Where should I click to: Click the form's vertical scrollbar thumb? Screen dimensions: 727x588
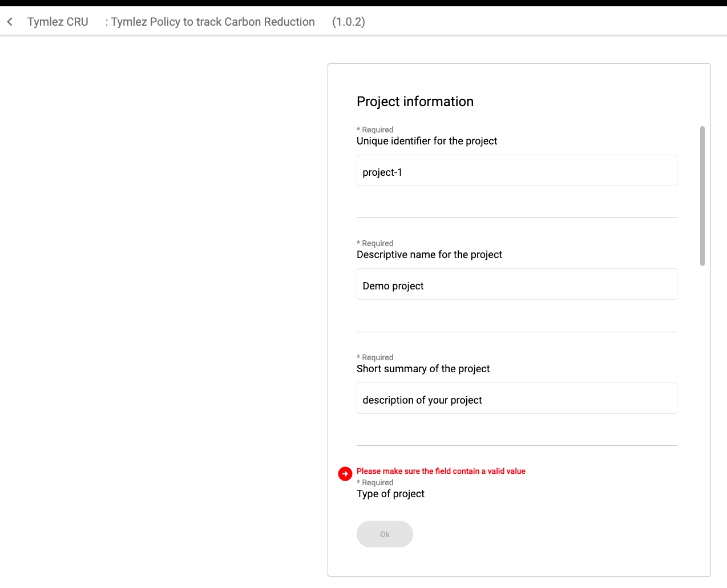(702, 196)
